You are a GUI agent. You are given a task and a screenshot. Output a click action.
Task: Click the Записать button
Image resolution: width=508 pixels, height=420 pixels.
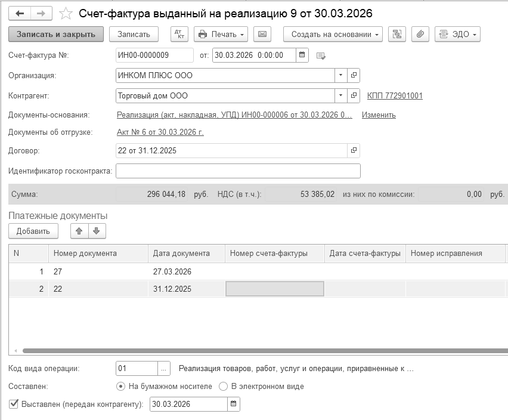pos(134,34)
